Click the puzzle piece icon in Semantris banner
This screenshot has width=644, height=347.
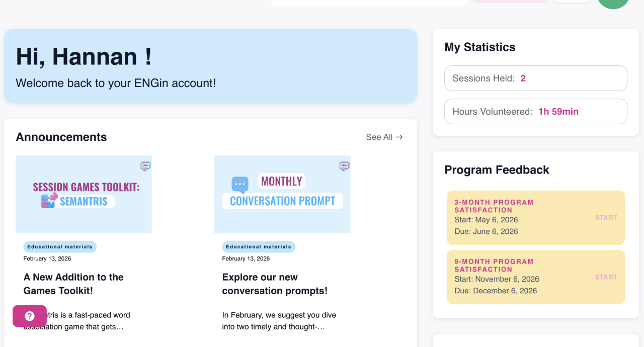(x=49, y=200)
